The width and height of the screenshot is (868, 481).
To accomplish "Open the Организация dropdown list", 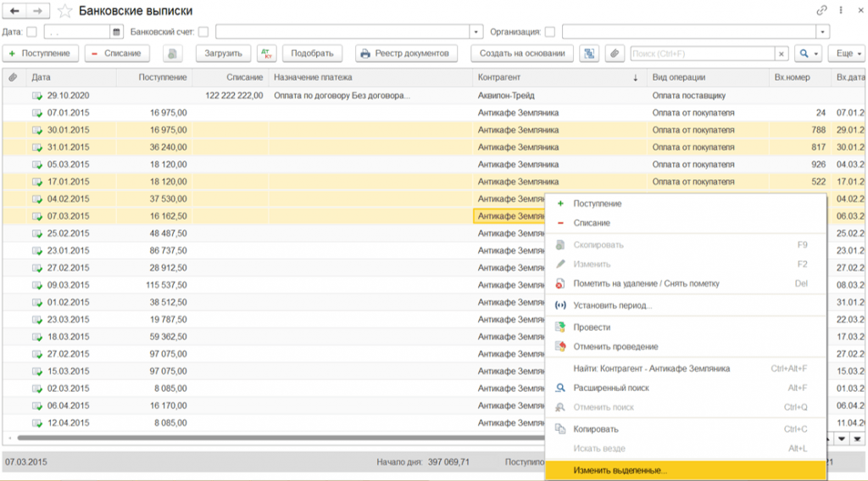I will tap(822, 32).
